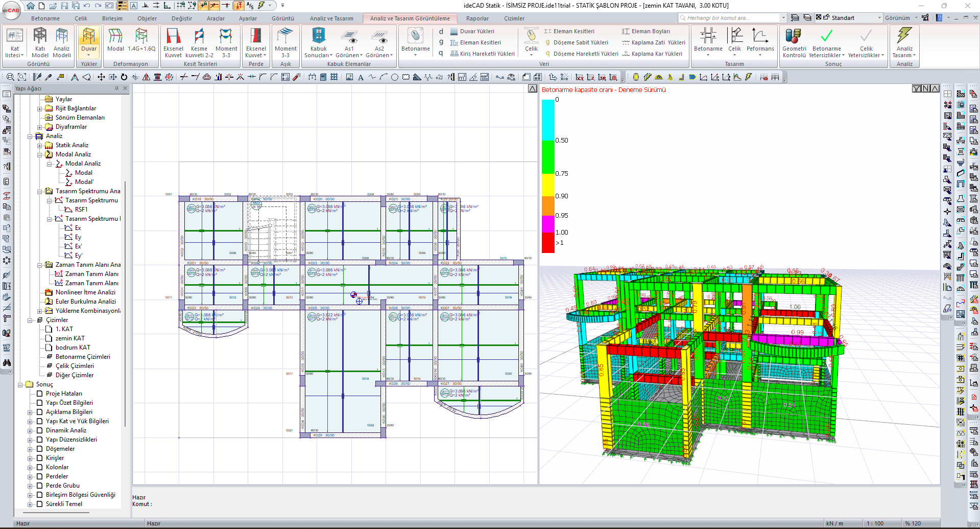Click Döşeme Sabit Yükleri
Image resolution: width=980 pixels, height=529 pixels.
577,42
